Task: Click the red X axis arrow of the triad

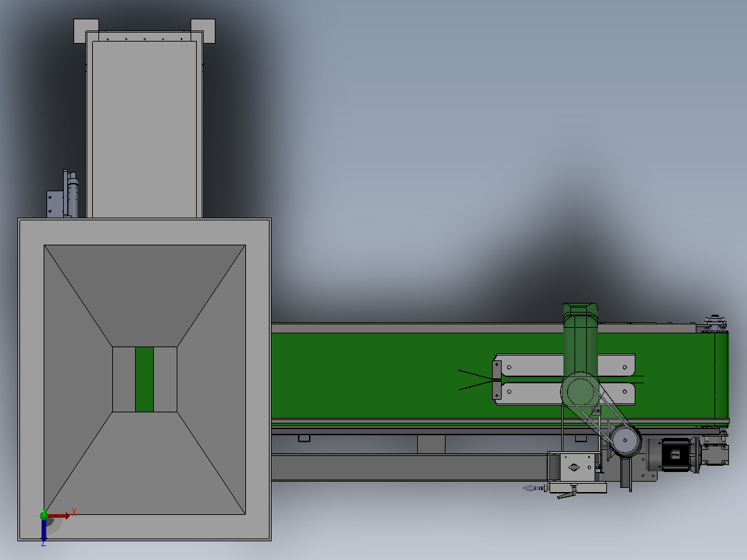Action: point(59,516)
